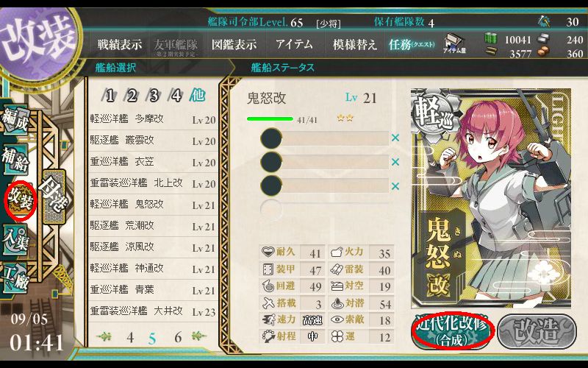588x368 pixels.
Task: Open the 補給 (Supply) sidebar icon
Action: [15, 159]
